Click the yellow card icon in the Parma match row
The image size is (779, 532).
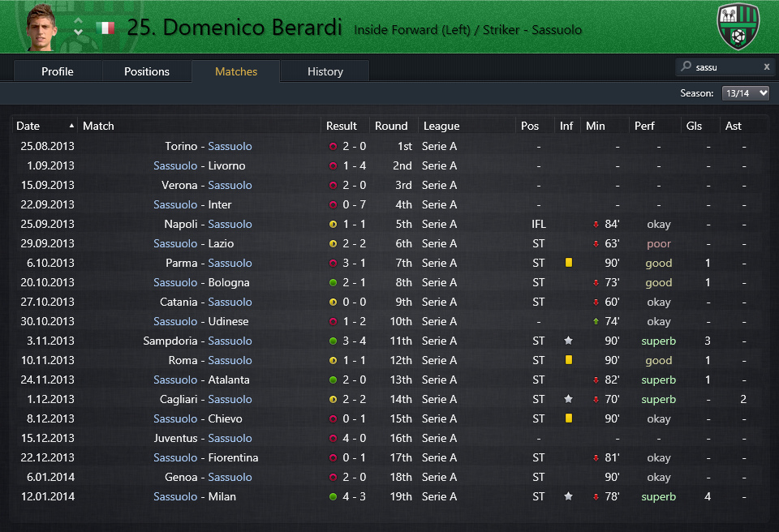[568, 263]
